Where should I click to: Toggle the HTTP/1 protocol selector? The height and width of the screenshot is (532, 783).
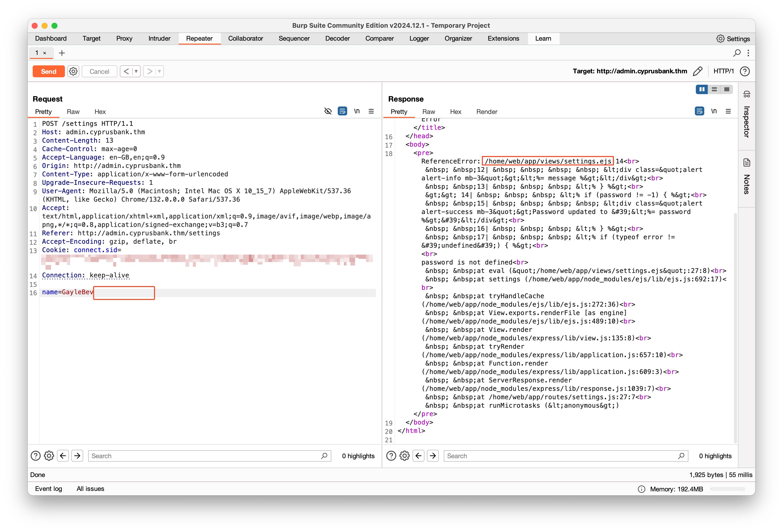tap(723, 71)
